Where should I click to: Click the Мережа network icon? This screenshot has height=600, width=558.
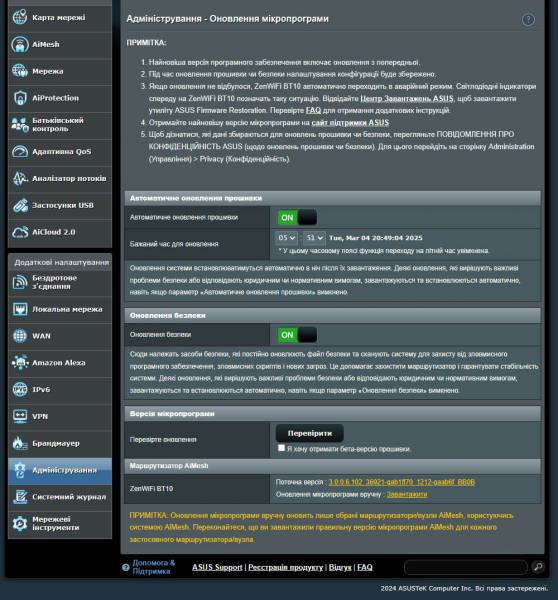coord(20,71)
